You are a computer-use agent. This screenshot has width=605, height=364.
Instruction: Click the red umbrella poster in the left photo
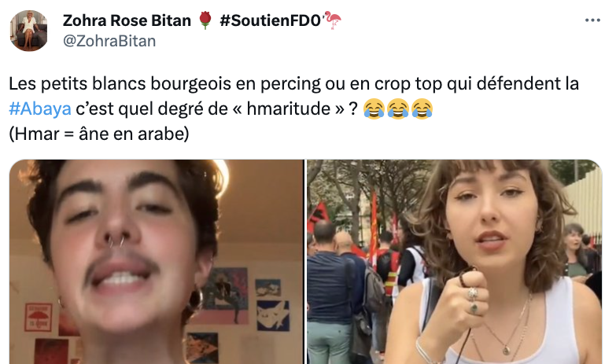(x=39, y=318)
